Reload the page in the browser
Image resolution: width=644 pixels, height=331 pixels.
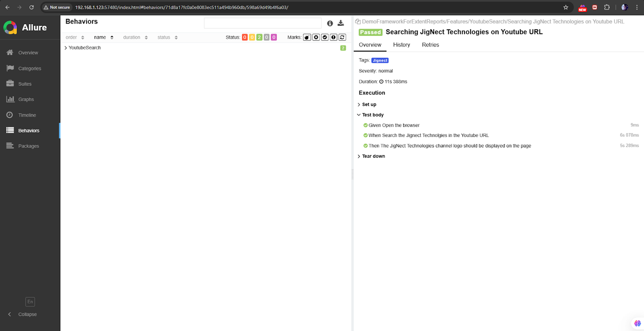tap(31, 7)
